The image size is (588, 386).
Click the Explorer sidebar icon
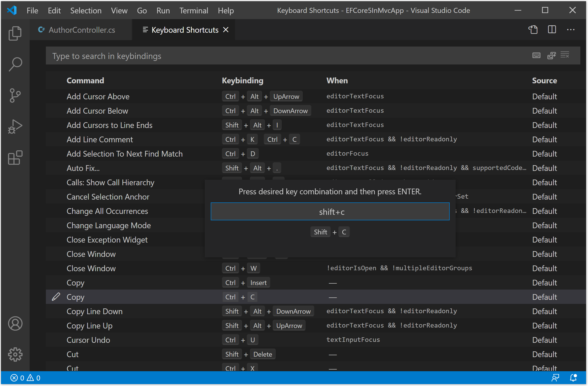tap(15, 33)
